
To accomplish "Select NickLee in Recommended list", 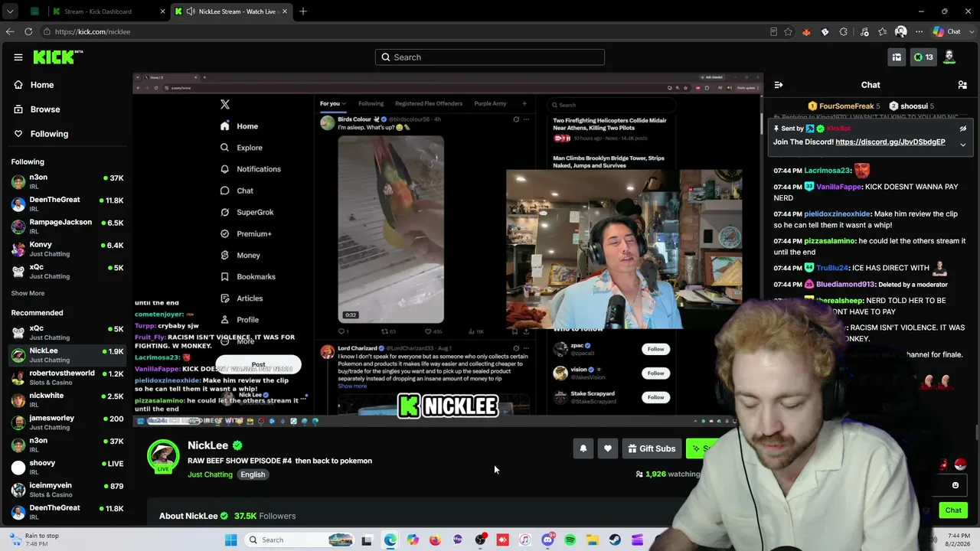I will point(67,354).
